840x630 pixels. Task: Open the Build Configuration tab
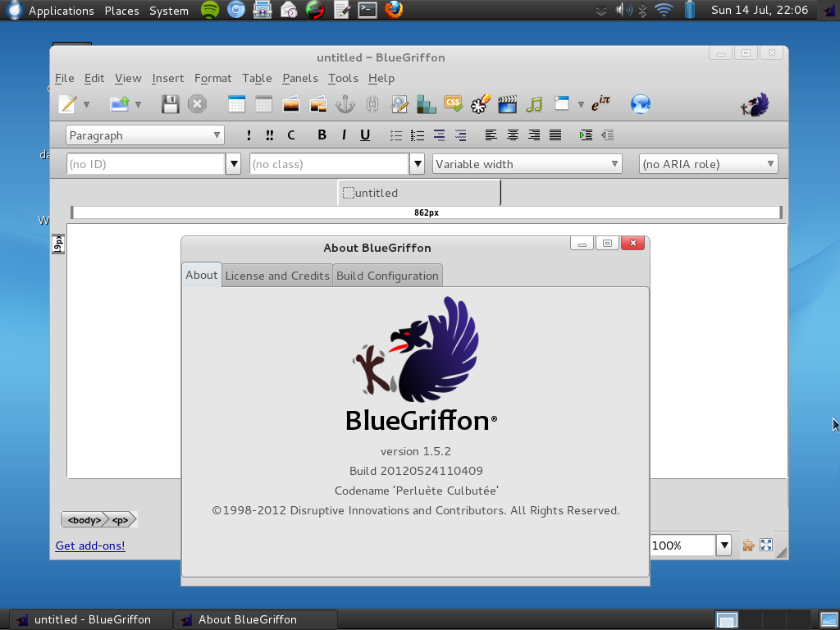click(387, 276)
